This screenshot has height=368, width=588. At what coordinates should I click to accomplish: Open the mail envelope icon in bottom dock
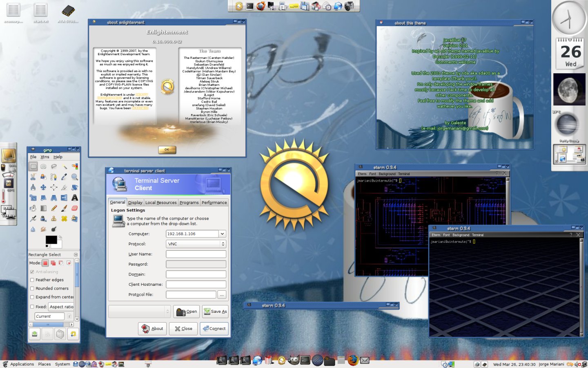365,360
